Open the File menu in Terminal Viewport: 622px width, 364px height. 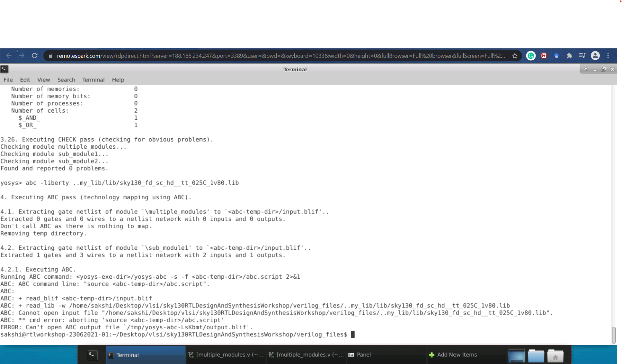pos(8,80)
